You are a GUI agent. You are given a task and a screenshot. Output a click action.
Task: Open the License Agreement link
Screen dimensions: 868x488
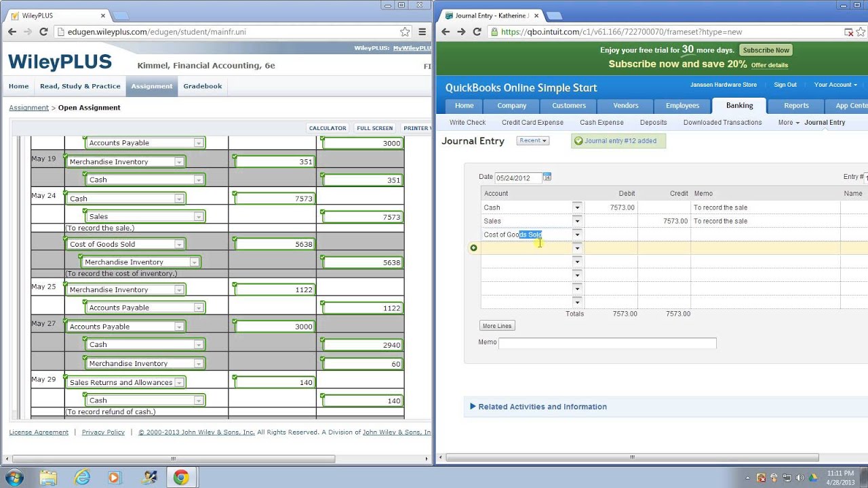(39, 432)
